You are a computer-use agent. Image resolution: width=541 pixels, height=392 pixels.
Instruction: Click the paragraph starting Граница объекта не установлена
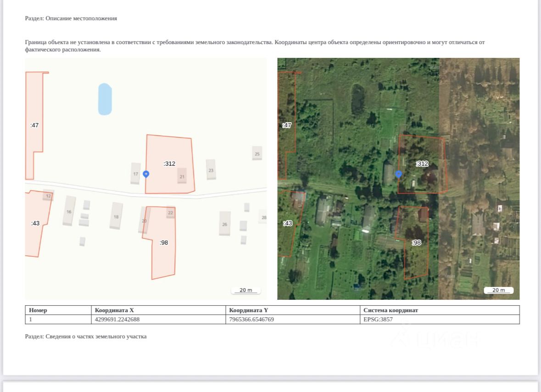click(255, 46)
